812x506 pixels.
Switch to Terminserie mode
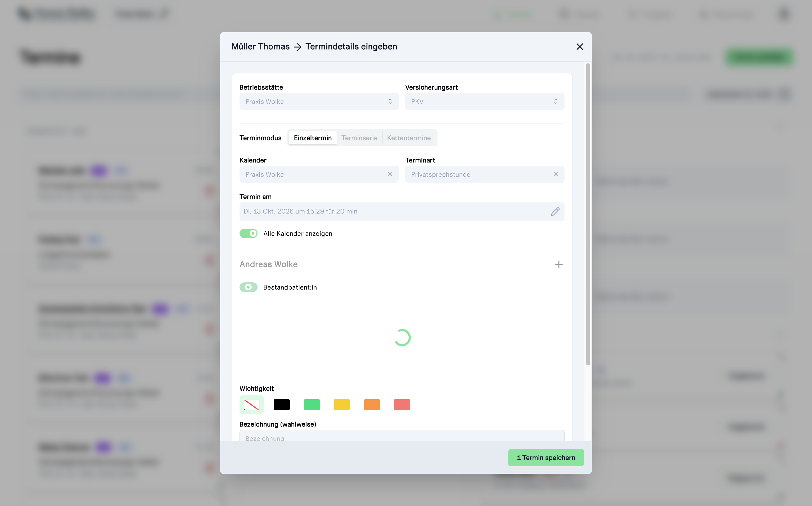[359, 138]
